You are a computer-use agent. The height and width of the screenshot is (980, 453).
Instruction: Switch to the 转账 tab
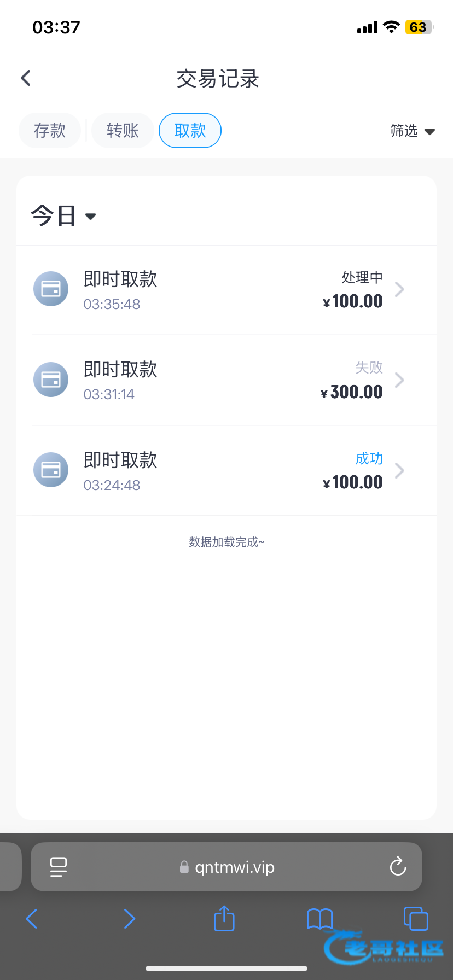pyautogui.click(x=123, y=131)
